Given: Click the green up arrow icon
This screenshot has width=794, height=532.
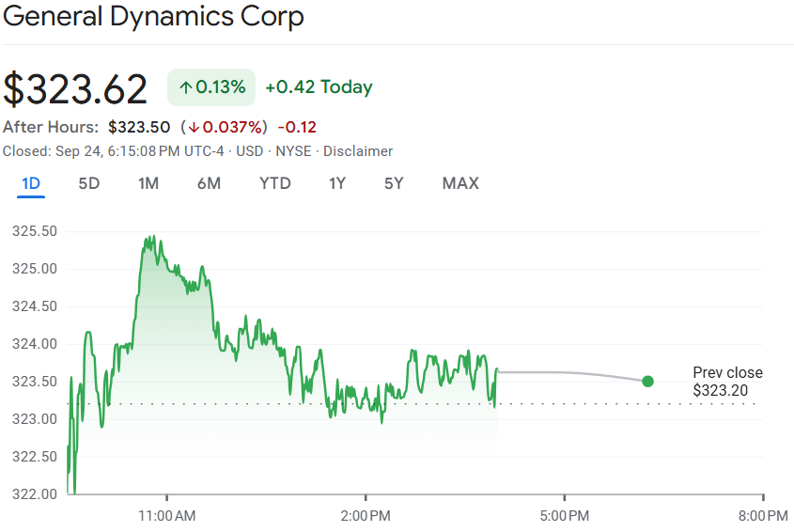Looking at the screenshot, I should coord(185,87).
